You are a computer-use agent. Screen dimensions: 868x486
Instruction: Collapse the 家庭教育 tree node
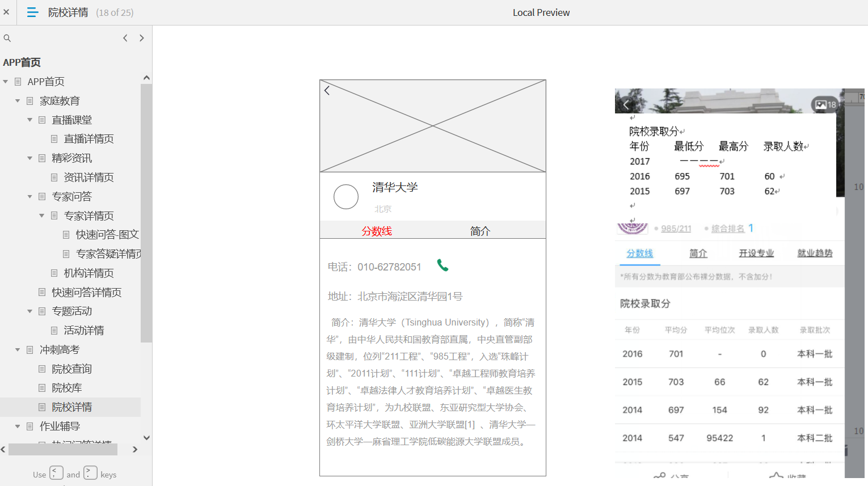(18, 101)
